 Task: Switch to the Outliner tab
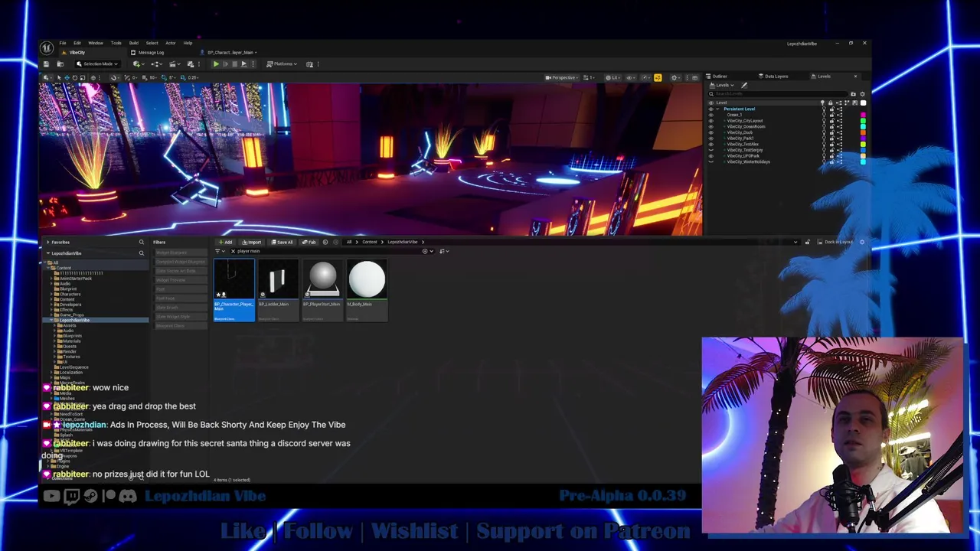[x=716, y=77]
